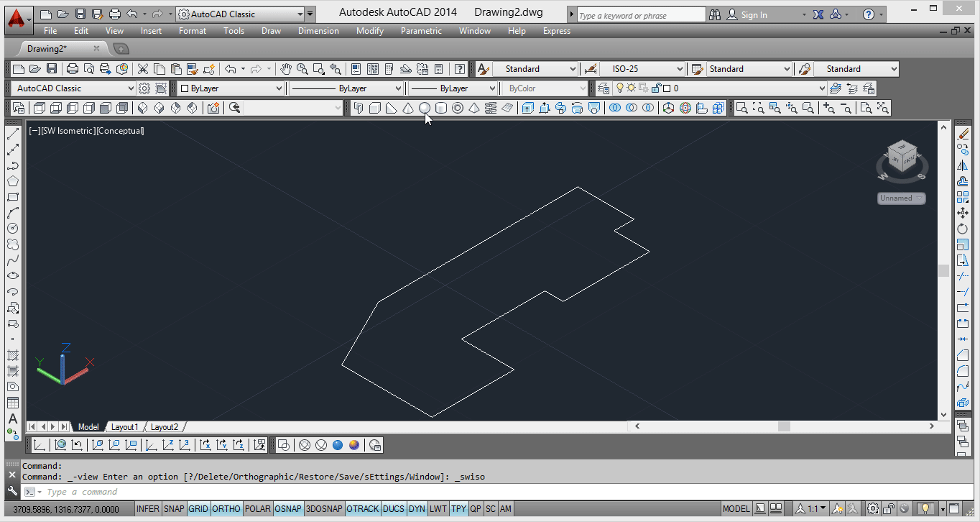The width and height of the screenshot is (980, 522).
Task: Open the ISO-25 dimension style dropdown
Action: [x=679, y=69]
